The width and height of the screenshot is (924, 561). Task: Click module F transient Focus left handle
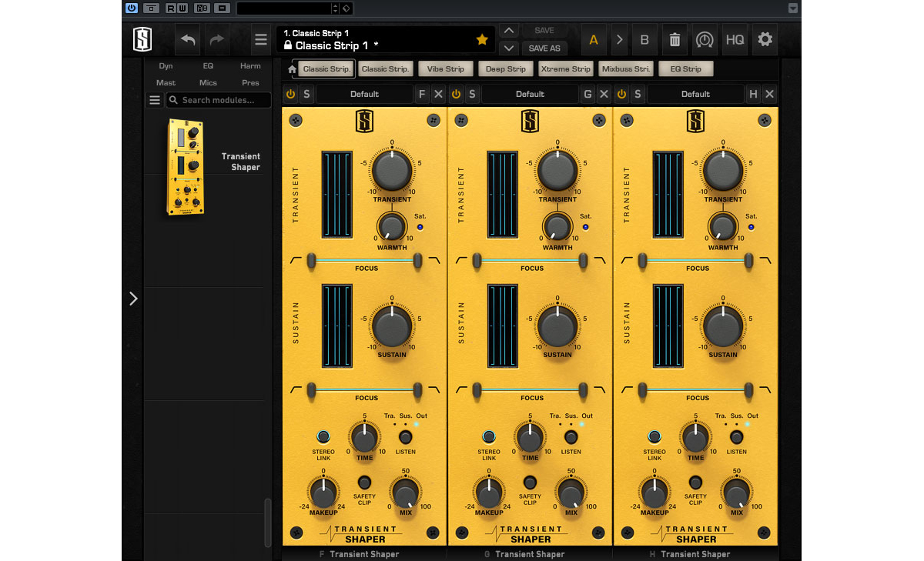click(x=311, y=262)
